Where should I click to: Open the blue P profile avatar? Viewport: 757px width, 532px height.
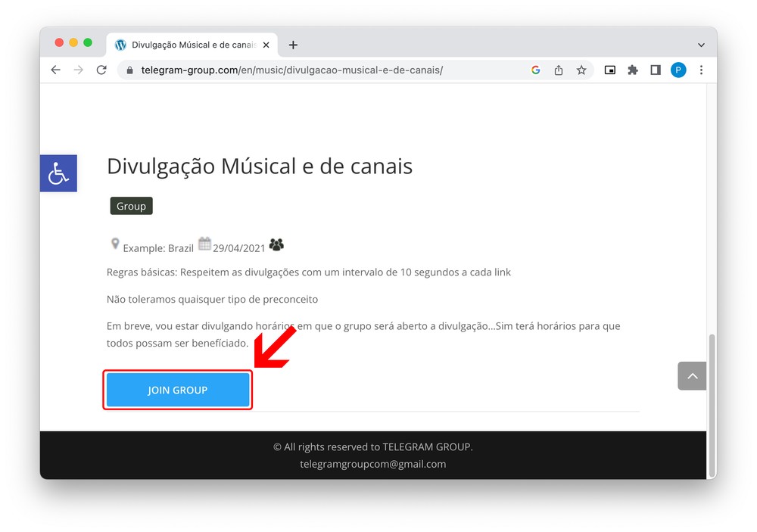678,70
